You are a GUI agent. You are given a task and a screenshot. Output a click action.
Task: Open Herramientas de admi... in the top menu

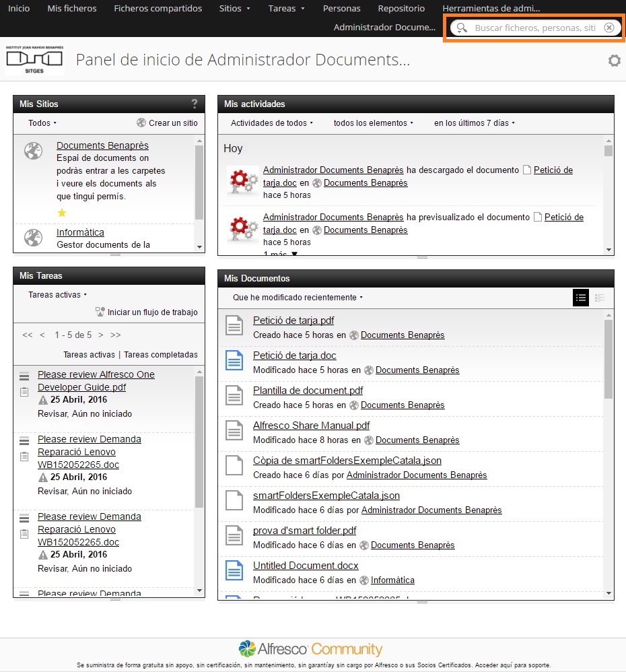click(x=491, y=9)
